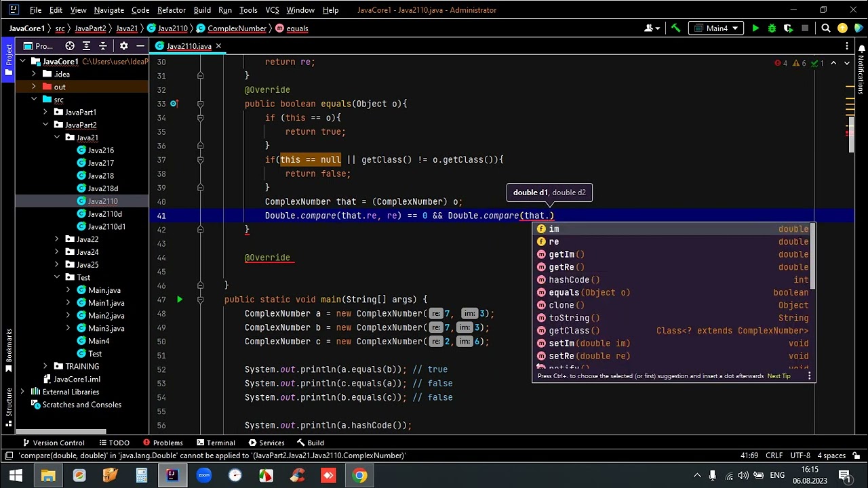Open Search Everywhere magnifier icon

[x=826, y=28]
